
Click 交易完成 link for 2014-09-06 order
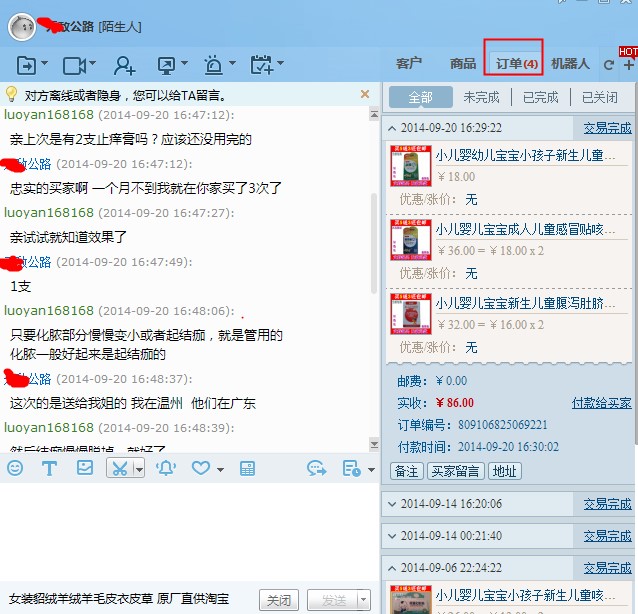(x=607, y=568)
